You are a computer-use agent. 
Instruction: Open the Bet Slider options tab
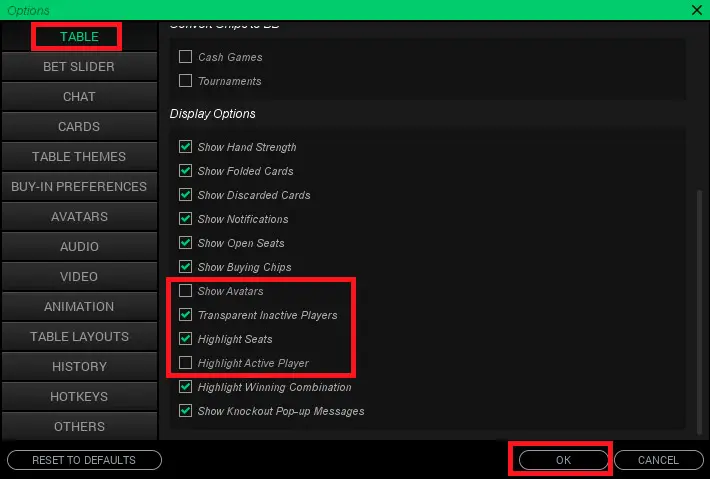[x=79, y=67]
